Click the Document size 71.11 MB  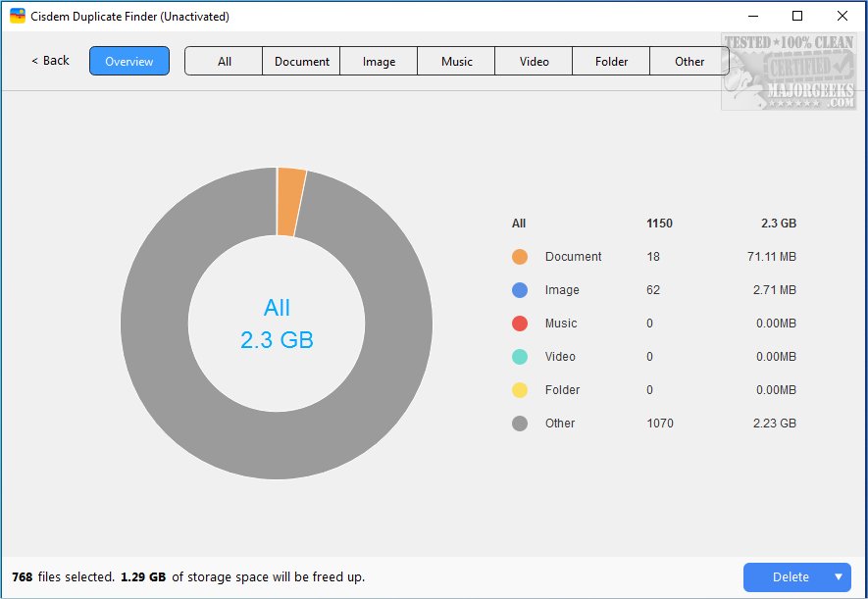772,257
